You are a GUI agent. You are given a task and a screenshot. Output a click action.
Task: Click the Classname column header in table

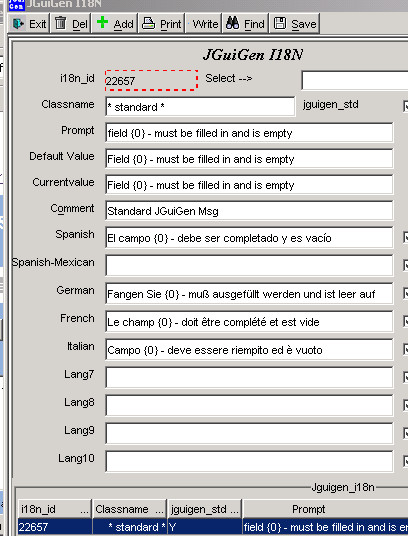click(x=130, y=509)
